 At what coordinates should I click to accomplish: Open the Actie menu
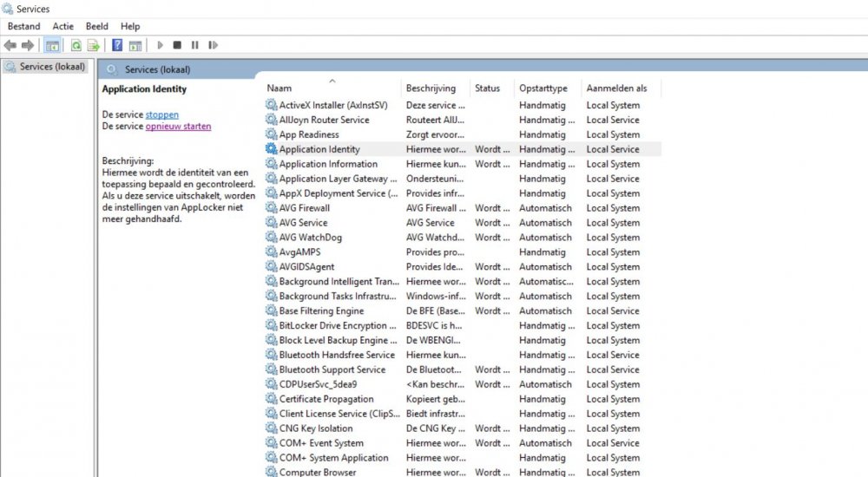(62, 27)
